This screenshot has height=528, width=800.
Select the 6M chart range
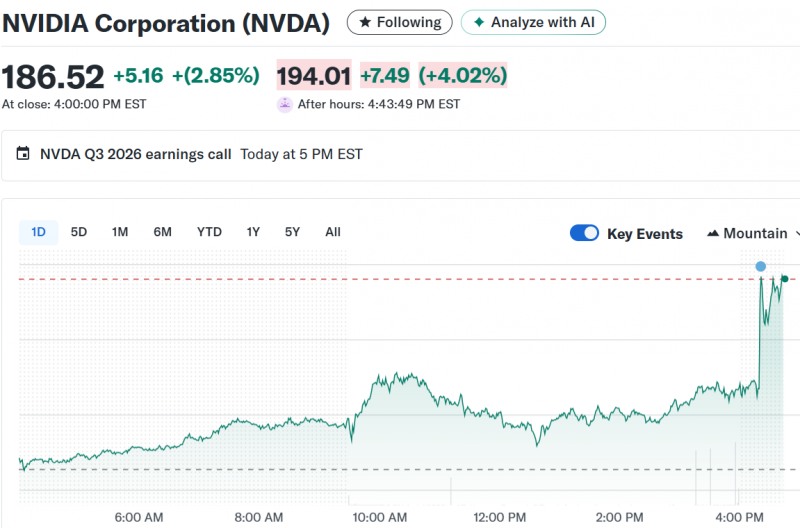click(162, 232)
